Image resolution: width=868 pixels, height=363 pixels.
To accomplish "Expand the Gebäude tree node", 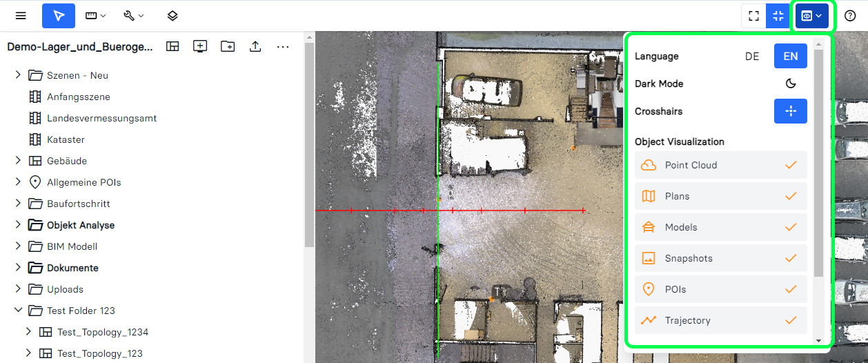I will pos(18,161).
